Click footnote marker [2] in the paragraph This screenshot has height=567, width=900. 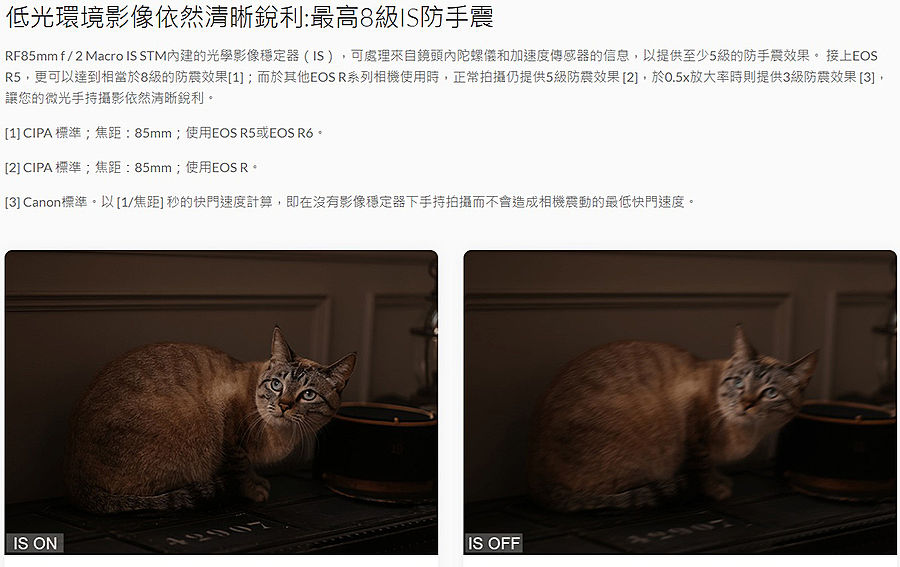coord(630,77)
